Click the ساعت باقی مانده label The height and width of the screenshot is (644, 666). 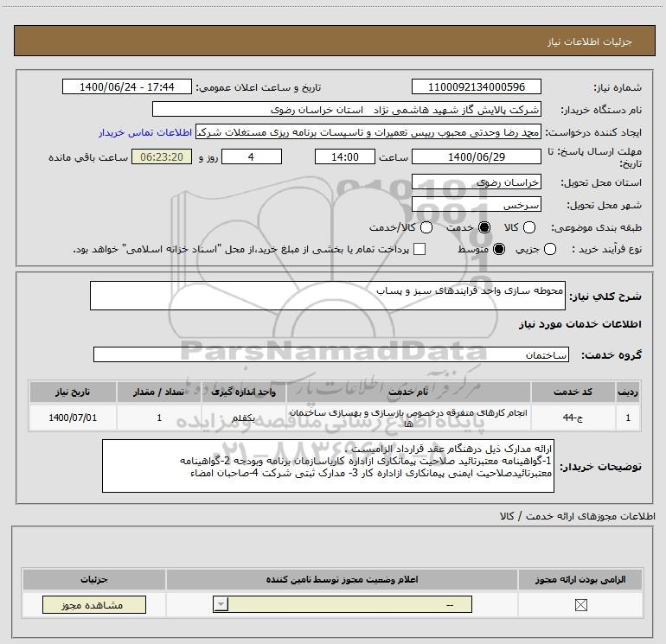point(88,157)
